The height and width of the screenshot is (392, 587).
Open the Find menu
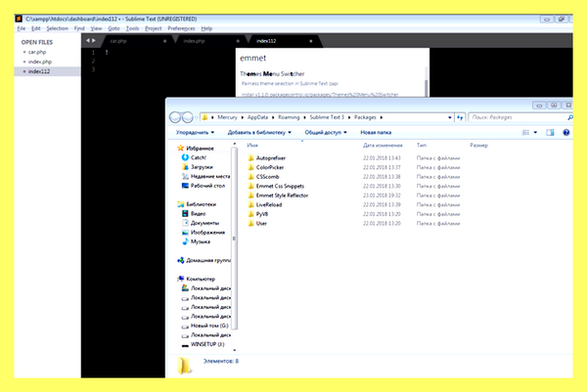(79, 28)
